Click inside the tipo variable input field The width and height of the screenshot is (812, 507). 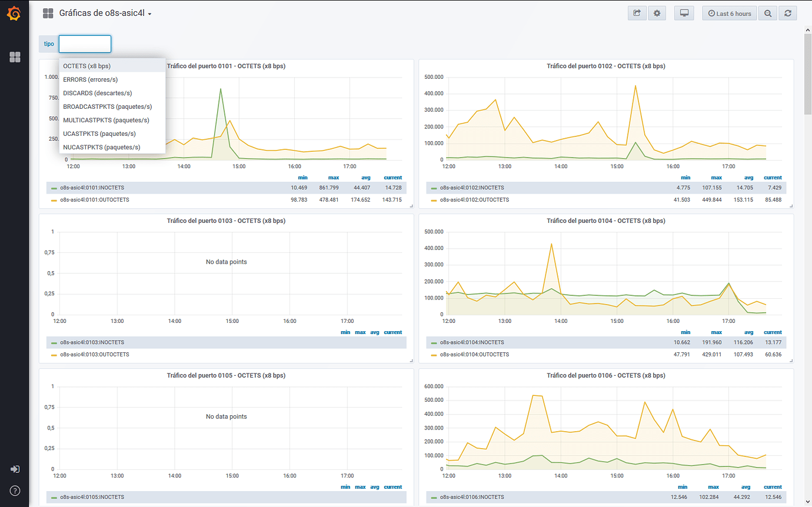click(84, 44)
